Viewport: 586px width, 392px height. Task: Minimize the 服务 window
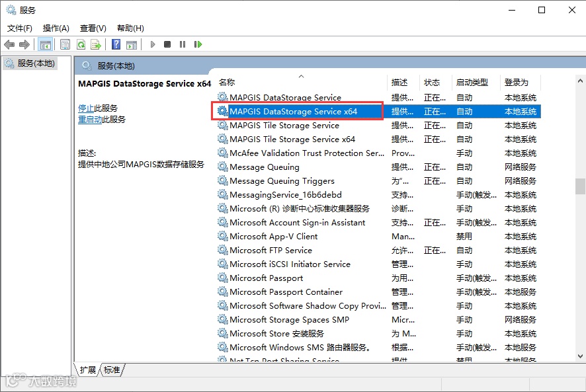click(512, 10)
